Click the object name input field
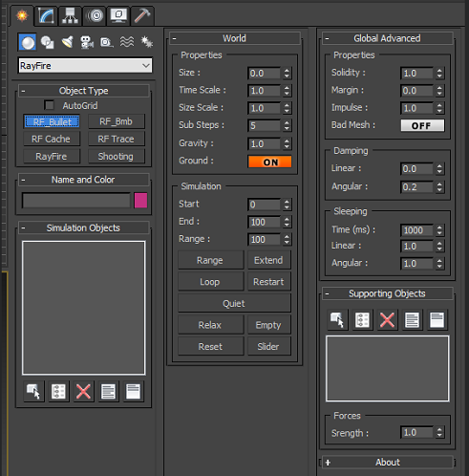The height and width of the screenshot is (476, 469). [x=76, y=201]
